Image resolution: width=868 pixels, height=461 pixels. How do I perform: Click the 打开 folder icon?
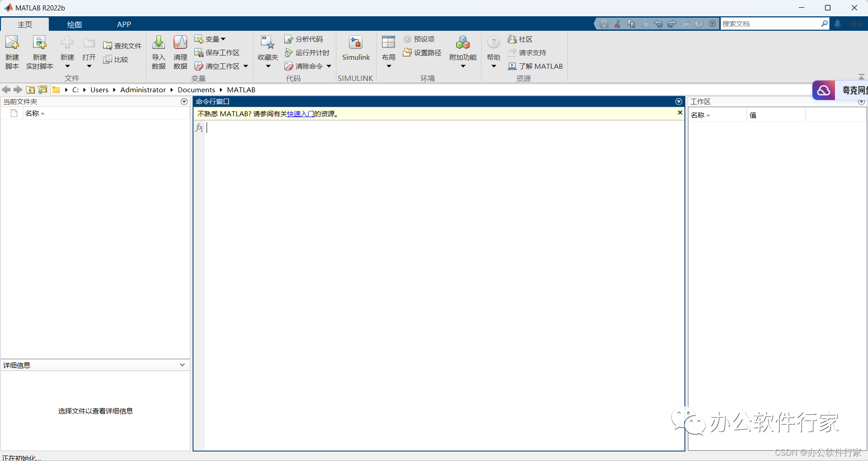[x=89, y=43]
